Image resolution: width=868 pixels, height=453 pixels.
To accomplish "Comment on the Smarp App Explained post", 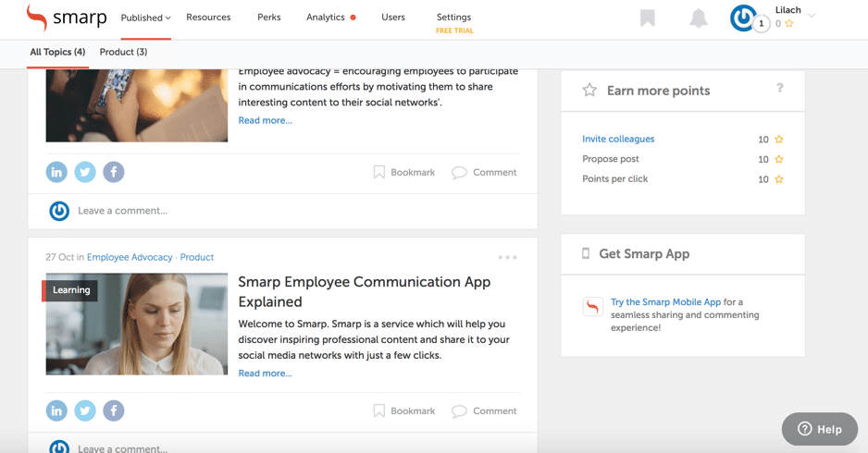I will (484, 411).
